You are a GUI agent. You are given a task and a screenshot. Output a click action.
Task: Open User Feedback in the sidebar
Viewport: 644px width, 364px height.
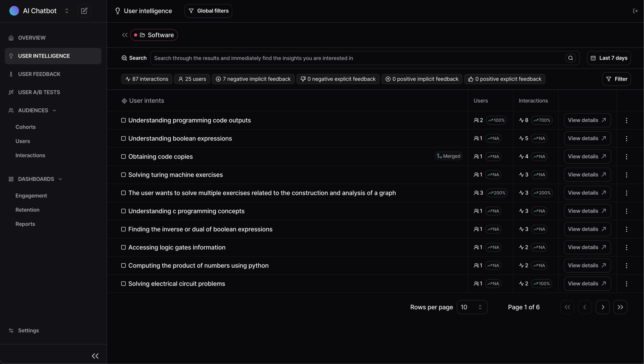(39, 74)
